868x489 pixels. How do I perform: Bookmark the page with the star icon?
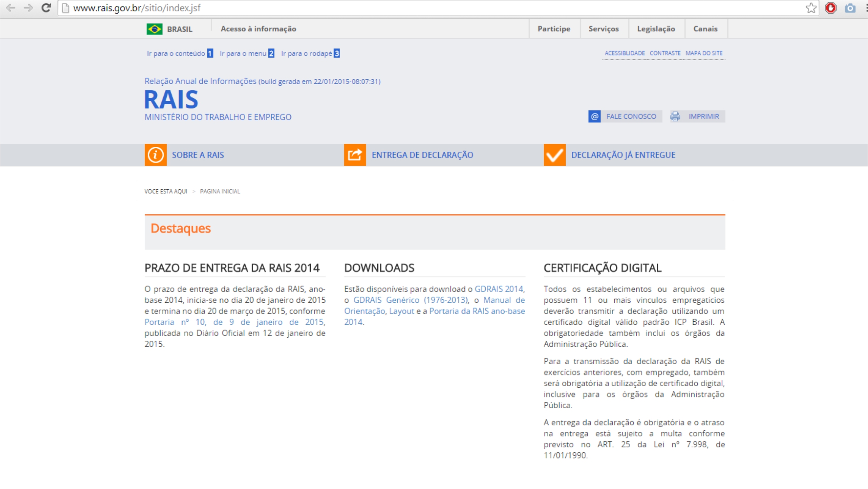pyautogui.click(x=811, y=8)
